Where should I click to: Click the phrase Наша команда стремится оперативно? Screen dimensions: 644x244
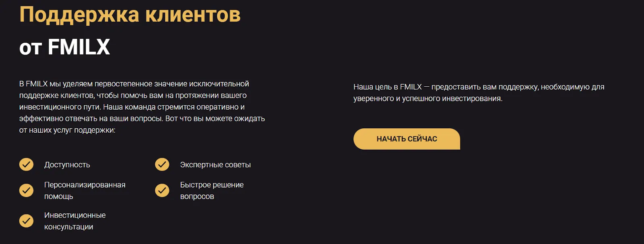[171, 107]
